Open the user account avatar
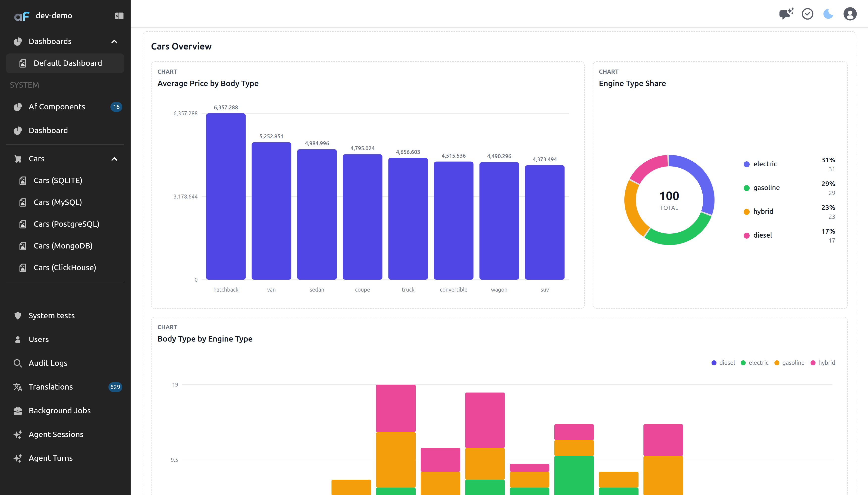The width and height of the screenshot is (868, 495). [850, 14]
